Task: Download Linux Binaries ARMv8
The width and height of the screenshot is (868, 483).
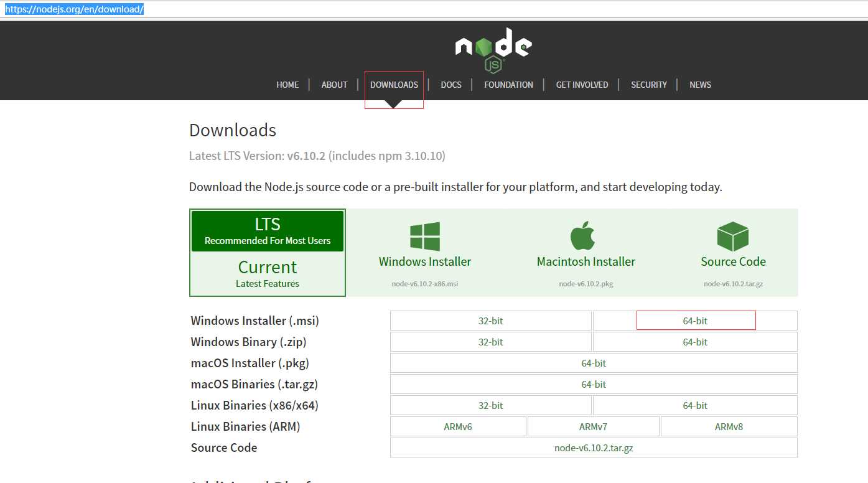Action: [x=729, y=426]
